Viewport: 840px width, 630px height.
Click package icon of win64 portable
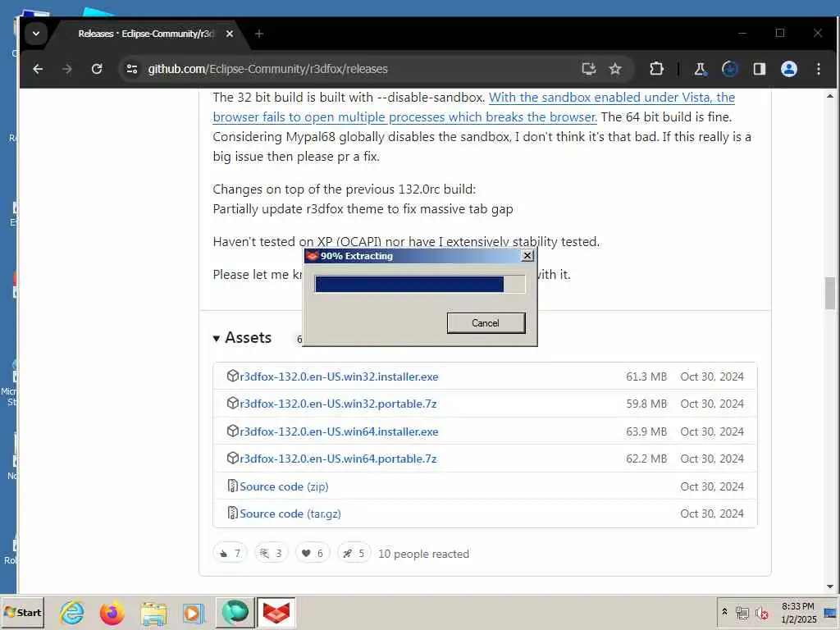coord(232,459)
